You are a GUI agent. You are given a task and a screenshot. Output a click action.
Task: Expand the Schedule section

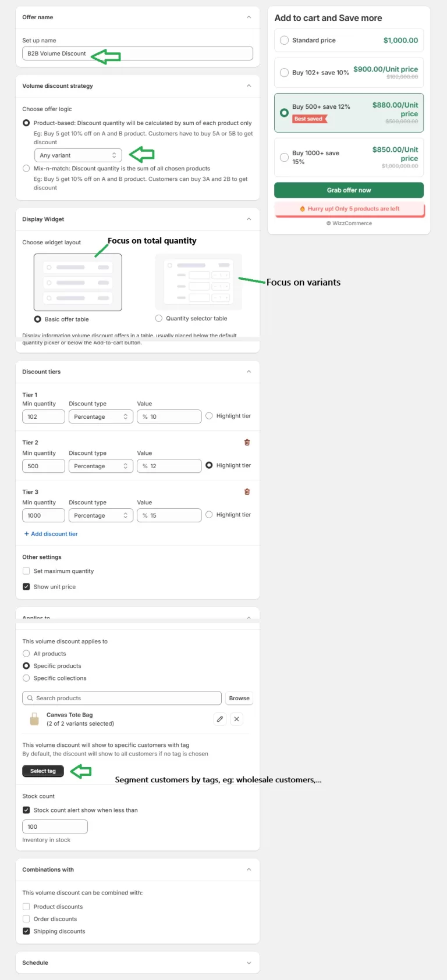(x=249, y=963)
